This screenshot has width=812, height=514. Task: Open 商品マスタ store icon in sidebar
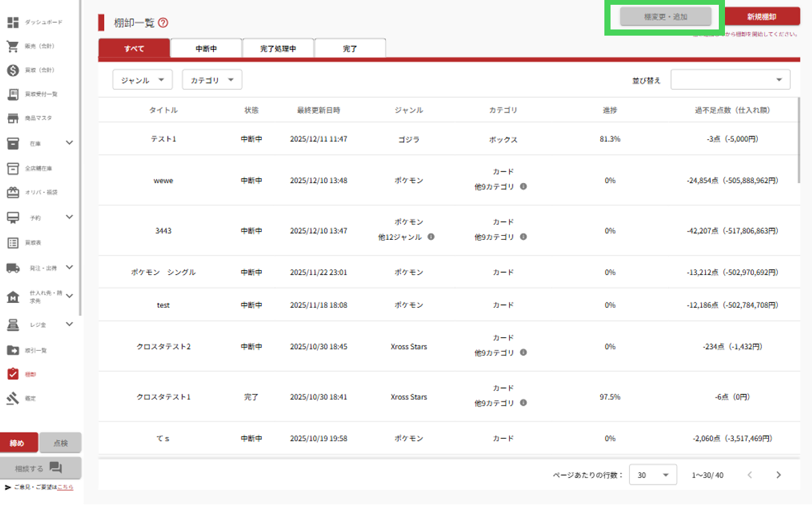(12, 119)
